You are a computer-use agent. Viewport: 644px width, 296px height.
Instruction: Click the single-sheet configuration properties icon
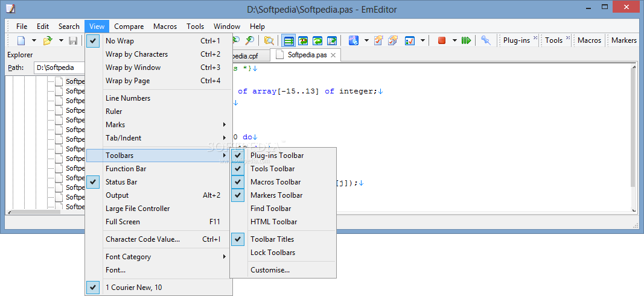pos(378,40)
